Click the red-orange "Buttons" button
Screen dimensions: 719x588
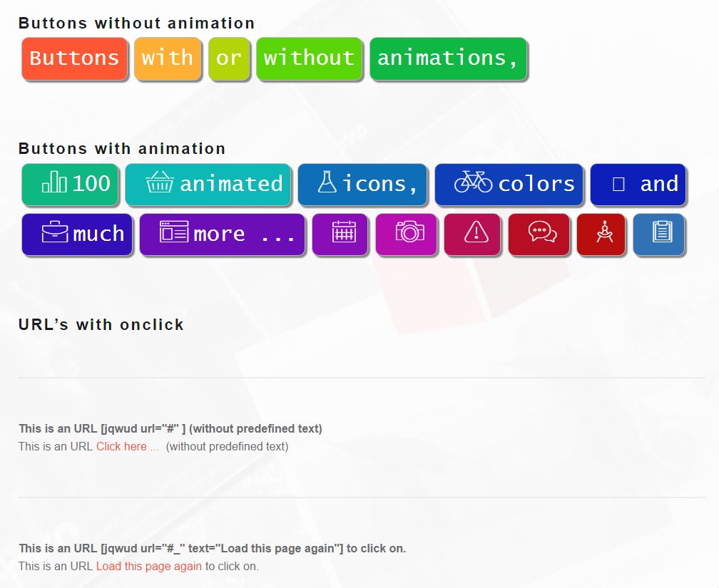(x=74, y=58)
